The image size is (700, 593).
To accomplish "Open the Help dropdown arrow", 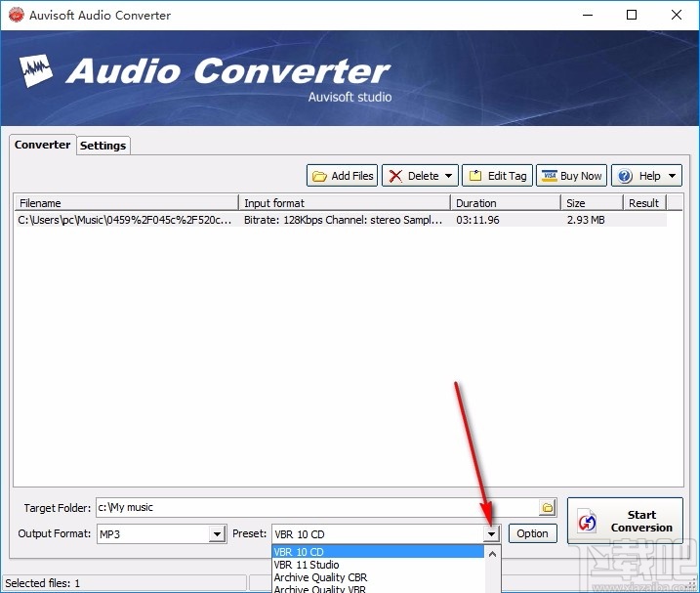I will click(672, 176).
